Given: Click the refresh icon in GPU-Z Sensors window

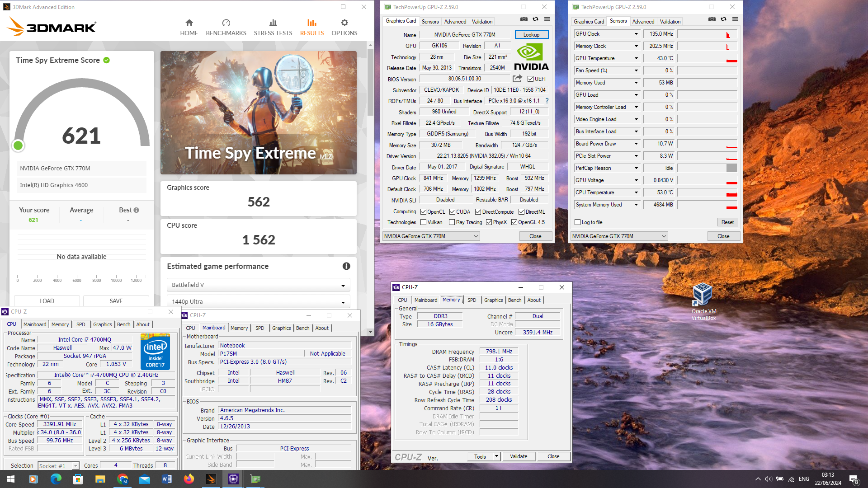Looking at the screenshot, I should 723,19.
